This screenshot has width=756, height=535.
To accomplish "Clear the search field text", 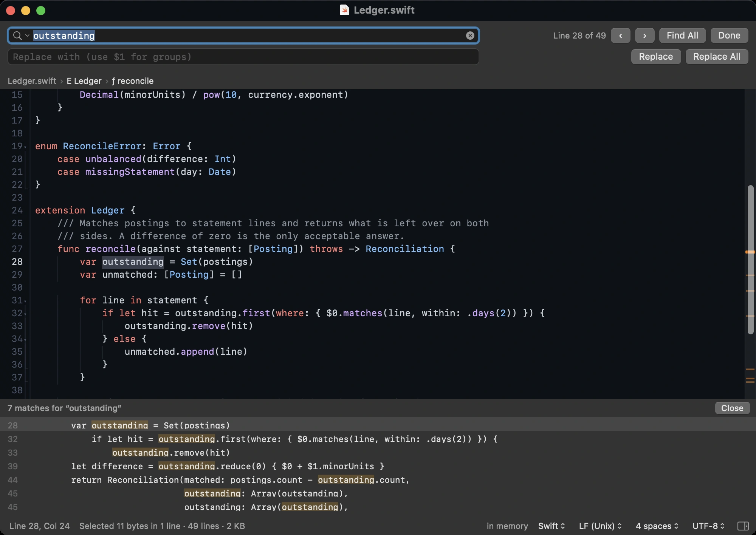I will tap(470, 36).
